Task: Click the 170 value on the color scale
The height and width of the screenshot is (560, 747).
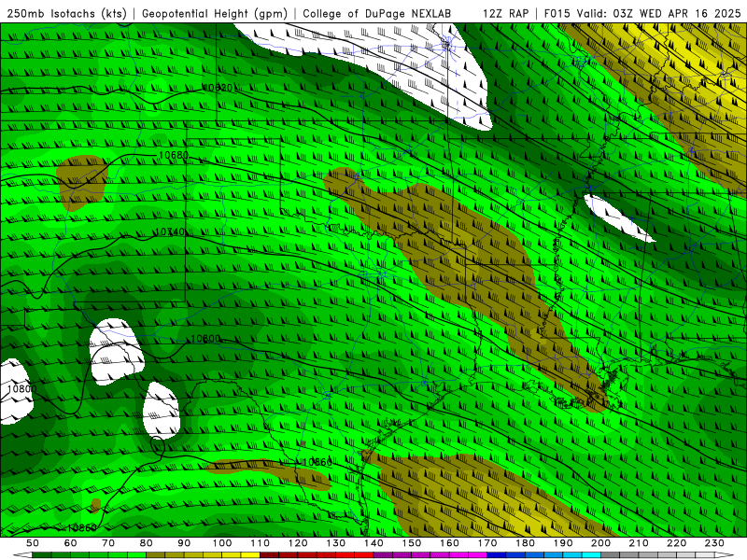Action: click(487, 543)
